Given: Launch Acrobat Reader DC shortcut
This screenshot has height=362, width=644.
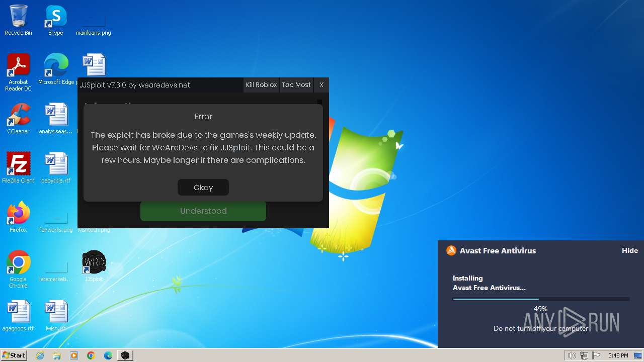Looking at the screenshot, I should (x=18, y=72).
